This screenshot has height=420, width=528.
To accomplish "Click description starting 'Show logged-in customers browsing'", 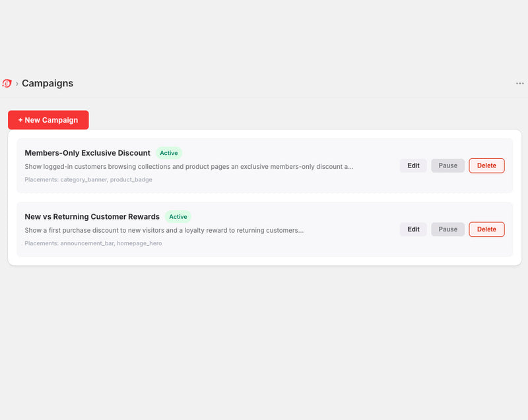I will point(189,166).
